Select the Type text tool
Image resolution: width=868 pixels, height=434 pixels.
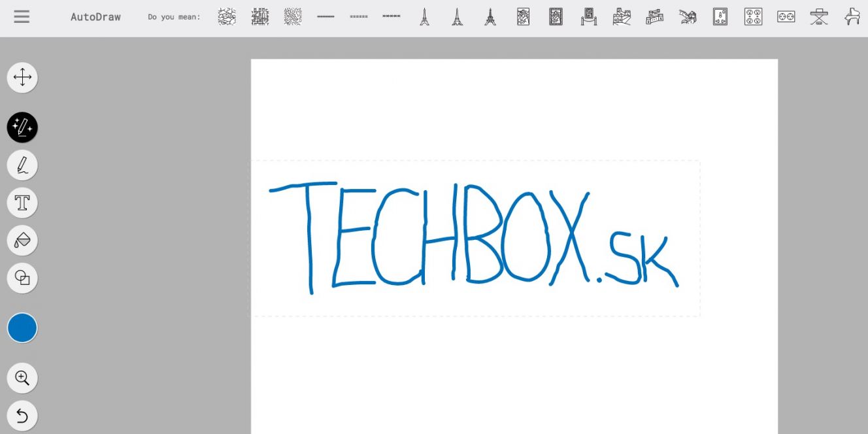click(22, 203)
